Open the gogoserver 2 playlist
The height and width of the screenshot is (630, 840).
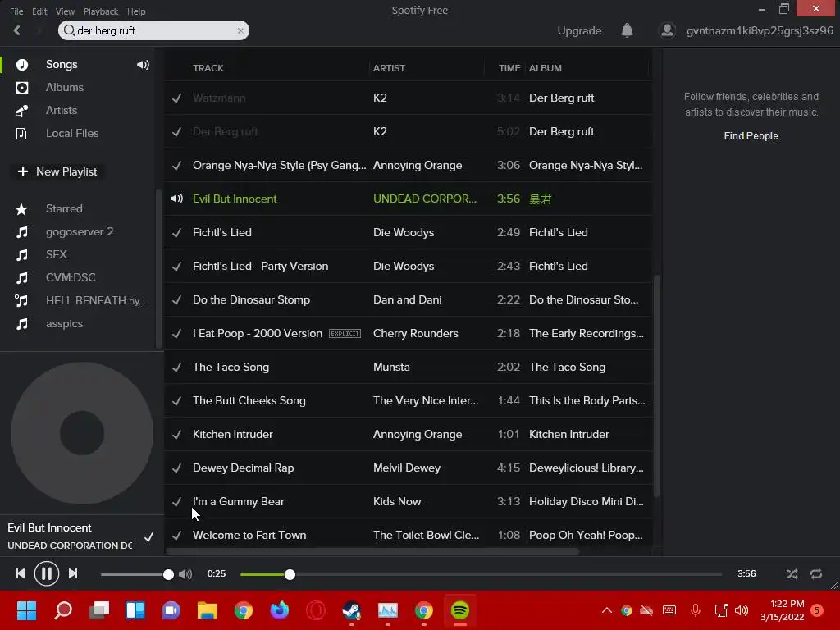80,232
